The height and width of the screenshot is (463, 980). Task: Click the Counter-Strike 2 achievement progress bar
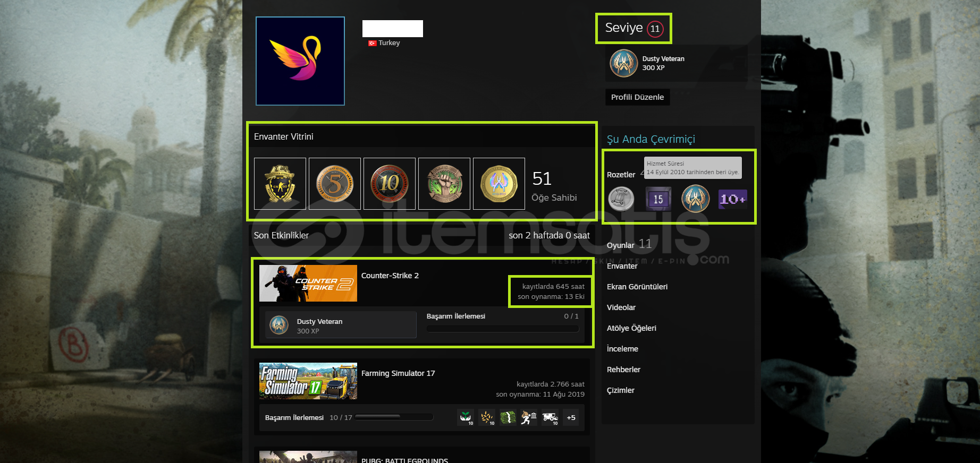[503, 329]
